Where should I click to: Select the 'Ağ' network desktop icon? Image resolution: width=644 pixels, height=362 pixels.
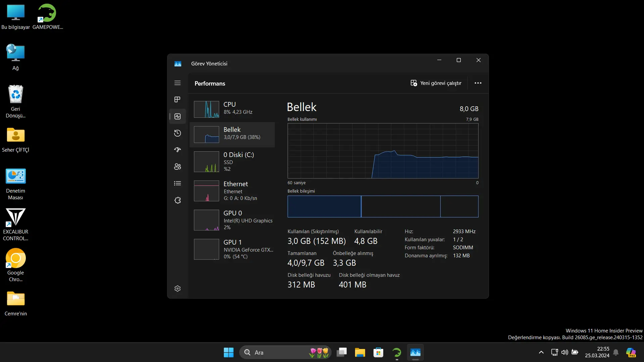click(x=15, y=57)
